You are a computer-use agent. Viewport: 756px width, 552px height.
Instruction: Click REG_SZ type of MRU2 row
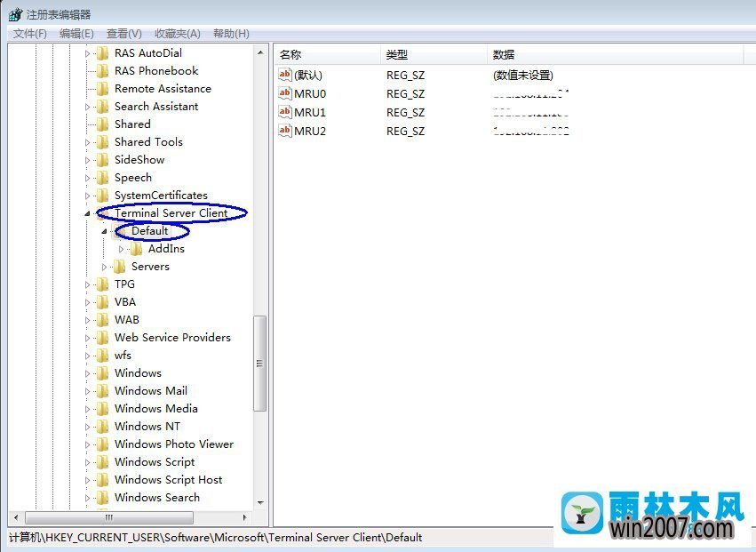tap(405, 132)
